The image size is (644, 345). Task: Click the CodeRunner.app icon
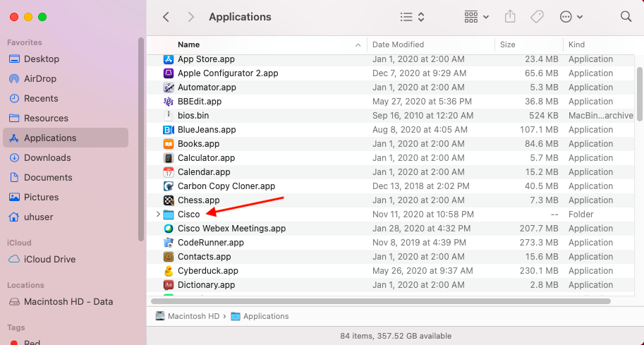click(x=169, y=243)
